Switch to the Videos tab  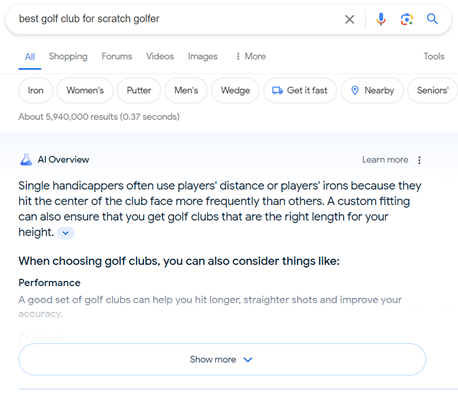point(160,56)
